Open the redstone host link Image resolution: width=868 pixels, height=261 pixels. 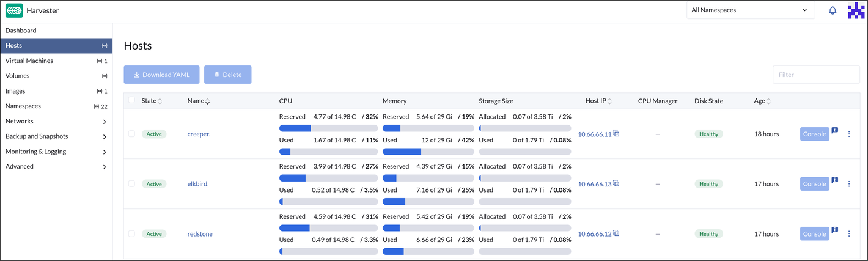(x=200, y=234)
